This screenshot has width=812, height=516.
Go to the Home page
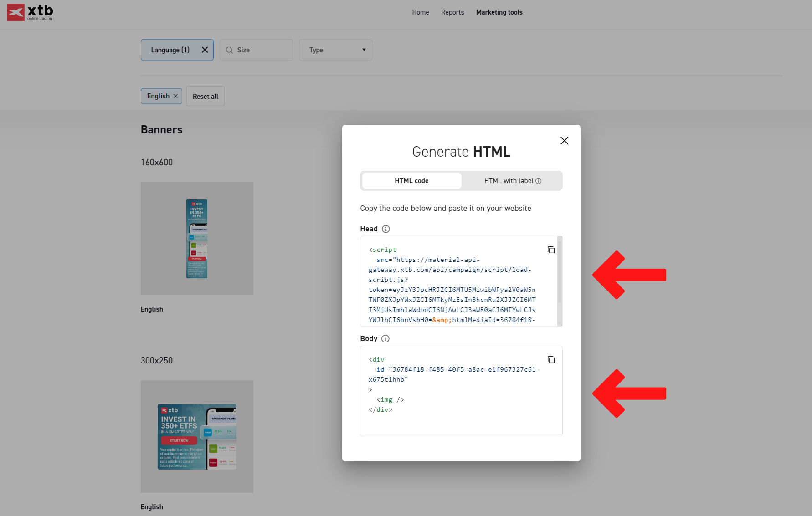pos(420,12)
